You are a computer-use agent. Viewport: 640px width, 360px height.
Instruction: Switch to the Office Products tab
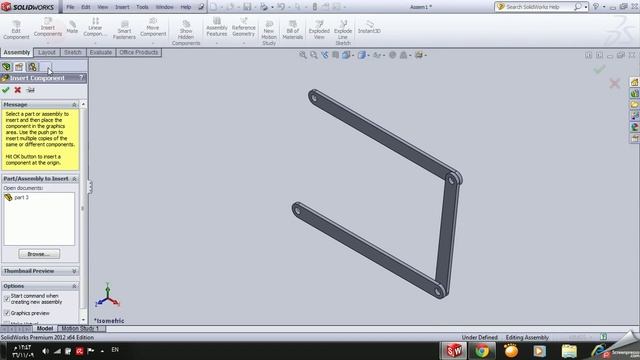point(139,52)
